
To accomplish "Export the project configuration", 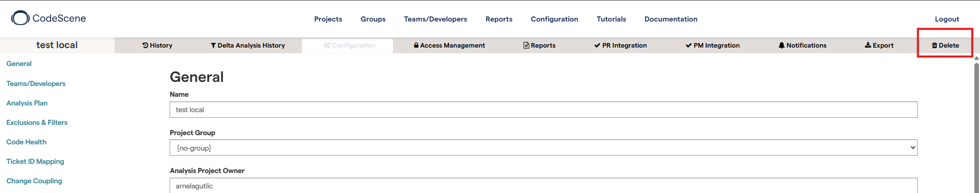I will click(x=879, y=46).
